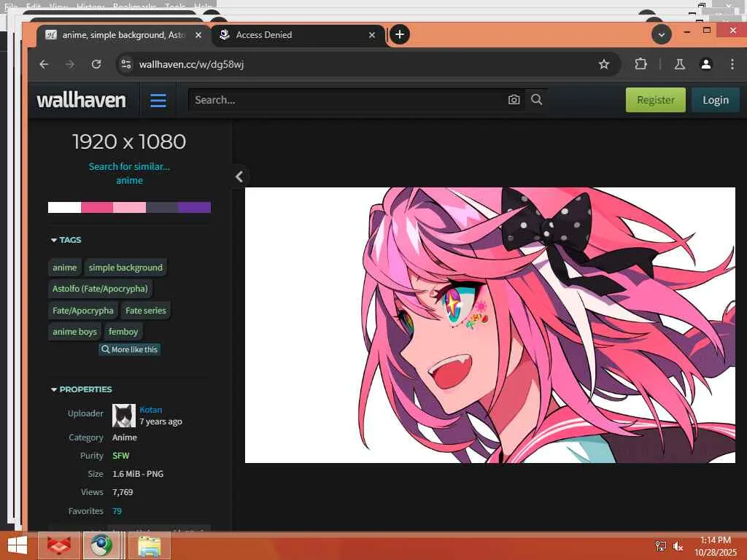This screenshot has height=560, width=747.
Task: Open File Explorer from taskbar
Action: pos(149,545)
